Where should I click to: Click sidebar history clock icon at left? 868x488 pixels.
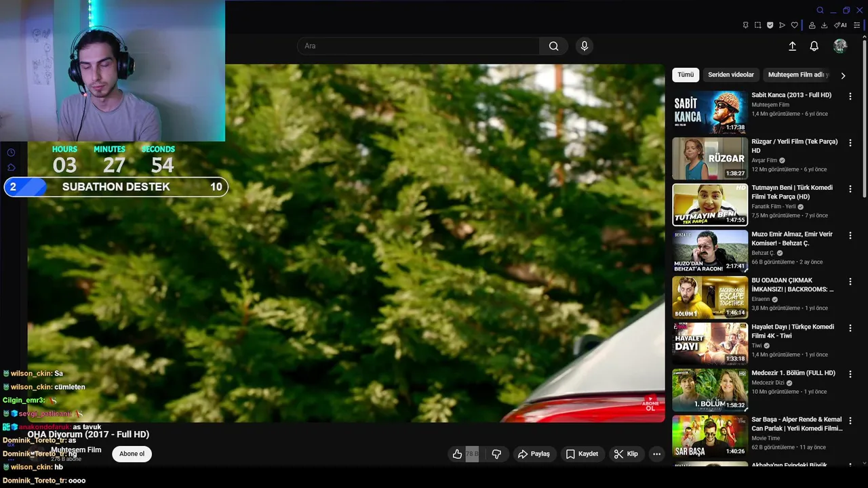click(x=11, y=152)
